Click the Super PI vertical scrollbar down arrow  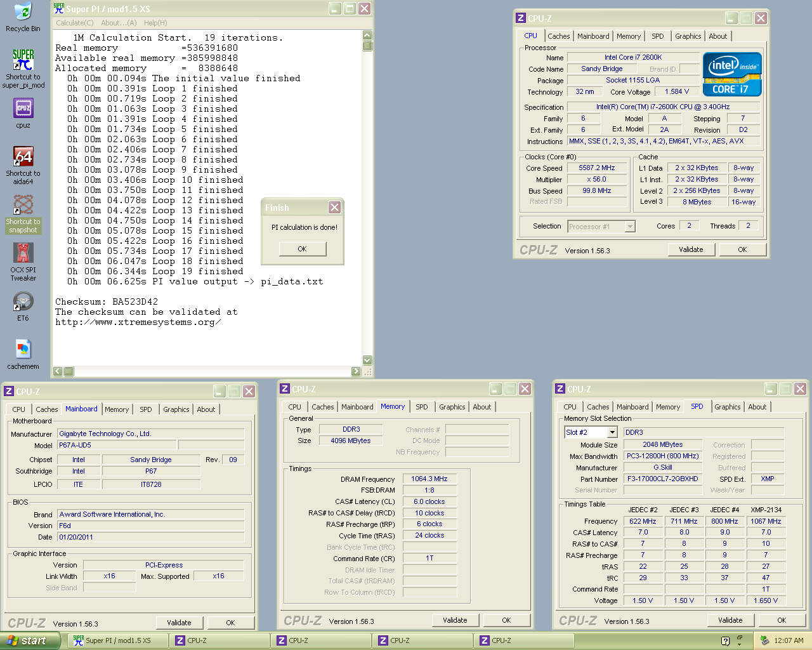367,360
